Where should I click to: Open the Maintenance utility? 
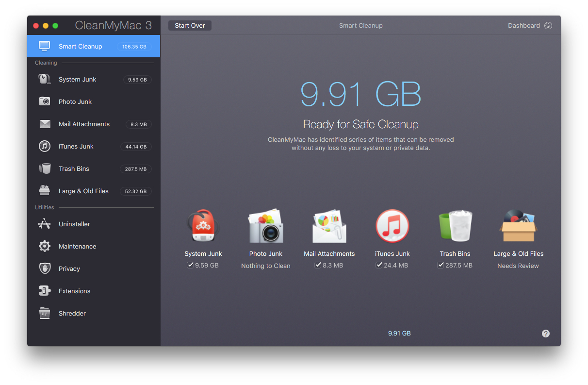94,246
